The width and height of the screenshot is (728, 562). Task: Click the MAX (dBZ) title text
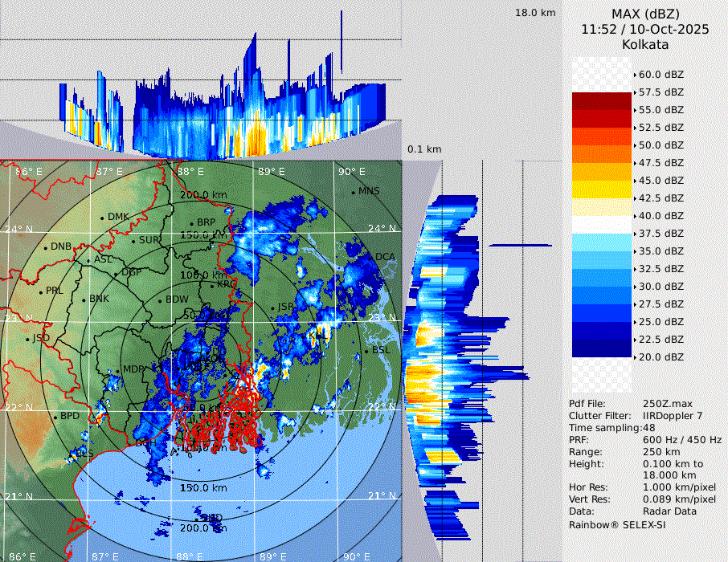tap(645, 14)
